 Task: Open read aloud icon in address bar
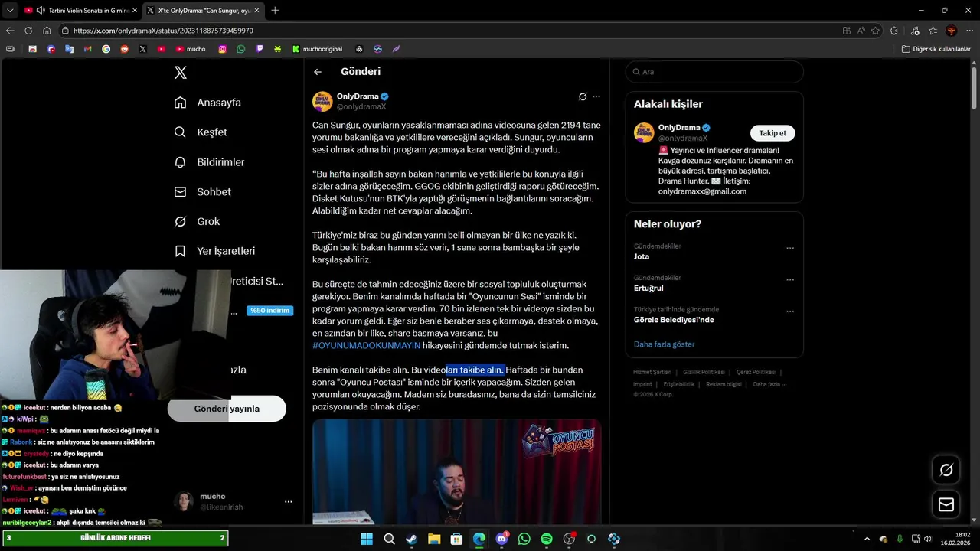pyautogui.click(x=861, y=31)
